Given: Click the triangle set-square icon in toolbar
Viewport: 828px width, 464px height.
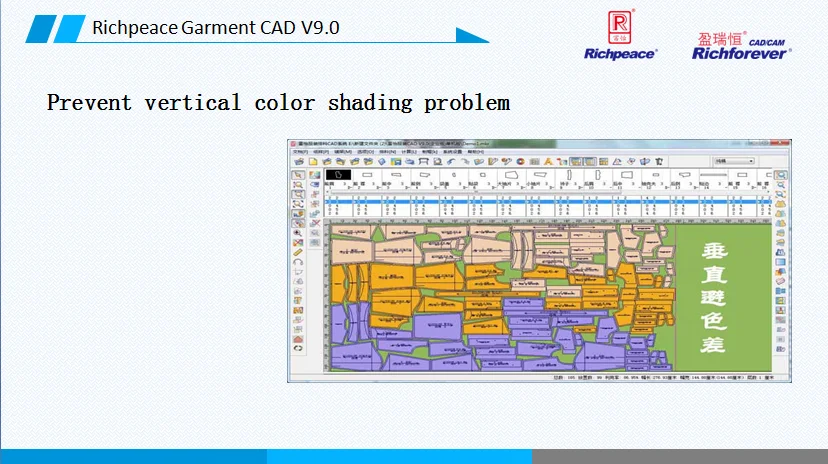Looking at the screenshot, I should click(617, 162).
